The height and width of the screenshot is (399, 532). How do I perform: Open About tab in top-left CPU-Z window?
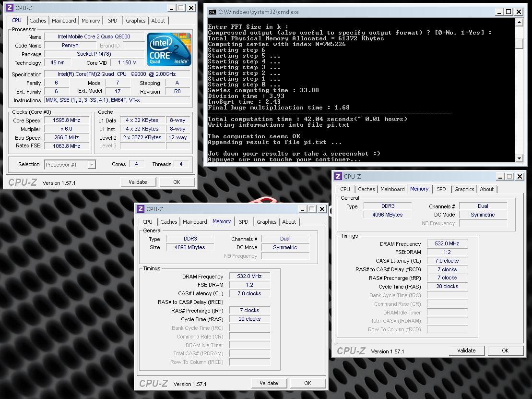point(158,21)
